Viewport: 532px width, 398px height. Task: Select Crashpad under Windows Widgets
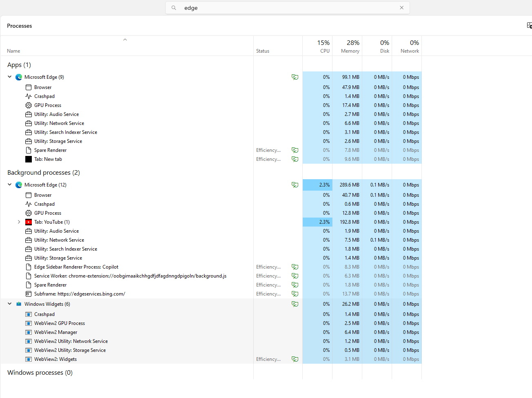tap(211, 314)
